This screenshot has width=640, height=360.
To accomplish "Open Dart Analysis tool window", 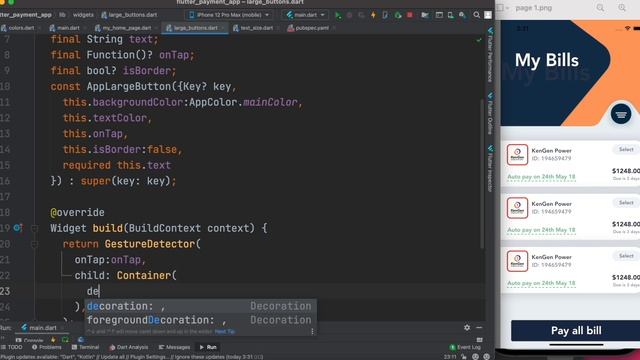I will [x=129, y=347].
